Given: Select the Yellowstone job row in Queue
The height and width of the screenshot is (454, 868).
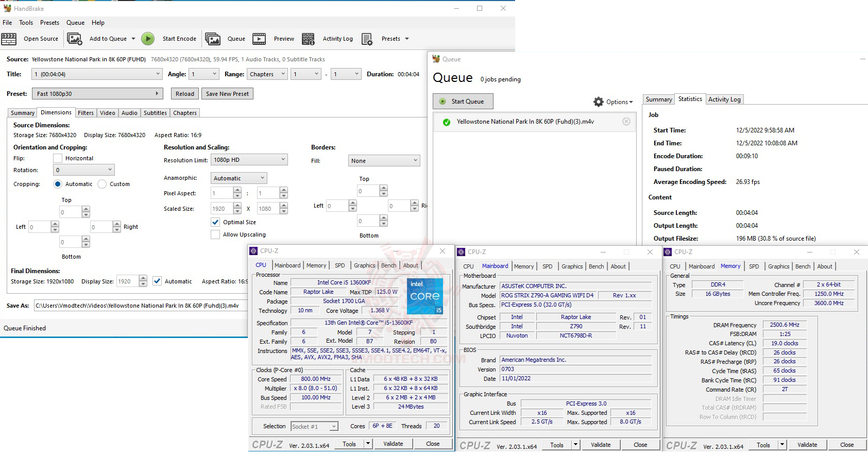Looking at the screenshot, I should 534,122.
